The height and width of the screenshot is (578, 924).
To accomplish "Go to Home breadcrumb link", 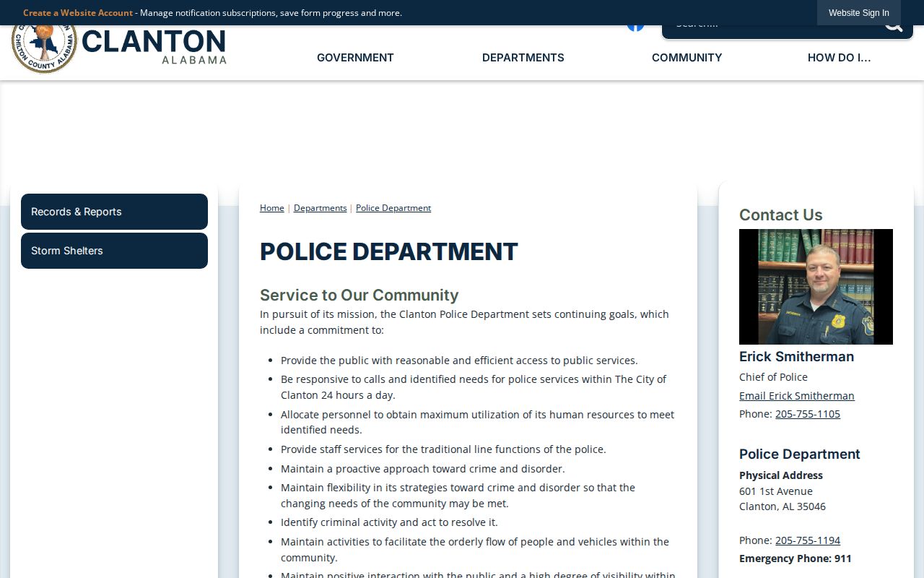I will click(272, 208).
